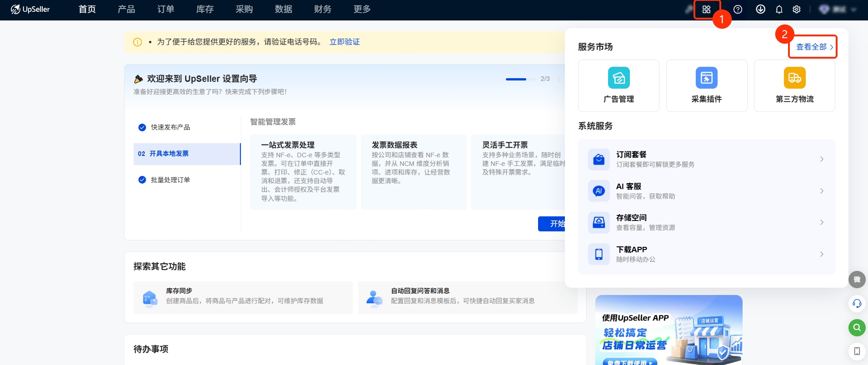868x365 pixels.
Task: Click the 待办事项 heading
Action: [x=151, y=349]
